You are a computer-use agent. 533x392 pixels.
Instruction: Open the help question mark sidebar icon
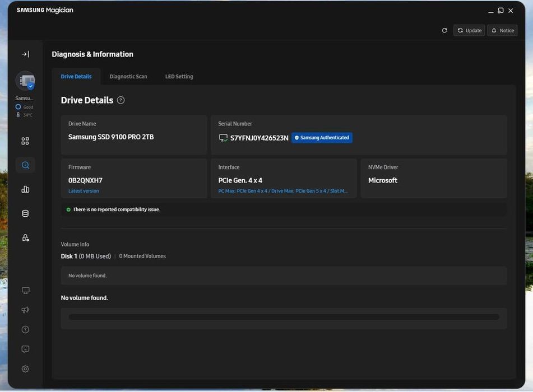point(25,329)
